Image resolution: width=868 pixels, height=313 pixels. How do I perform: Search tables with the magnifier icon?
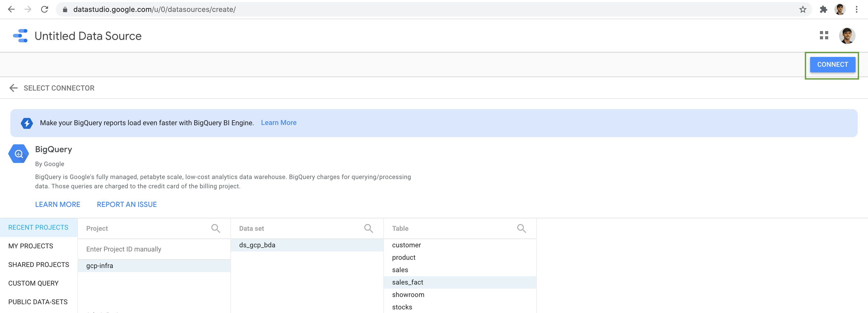[522, 229]
